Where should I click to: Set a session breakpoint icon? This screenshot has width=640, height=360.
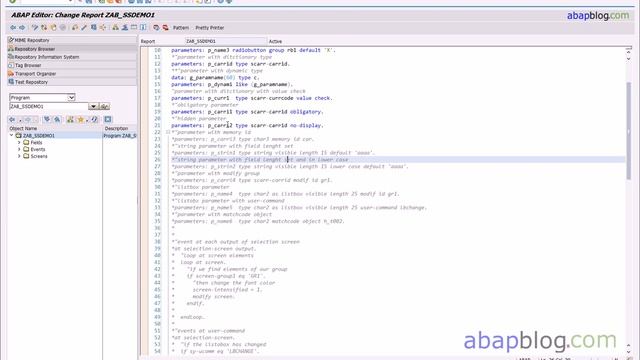pos(156,27)
